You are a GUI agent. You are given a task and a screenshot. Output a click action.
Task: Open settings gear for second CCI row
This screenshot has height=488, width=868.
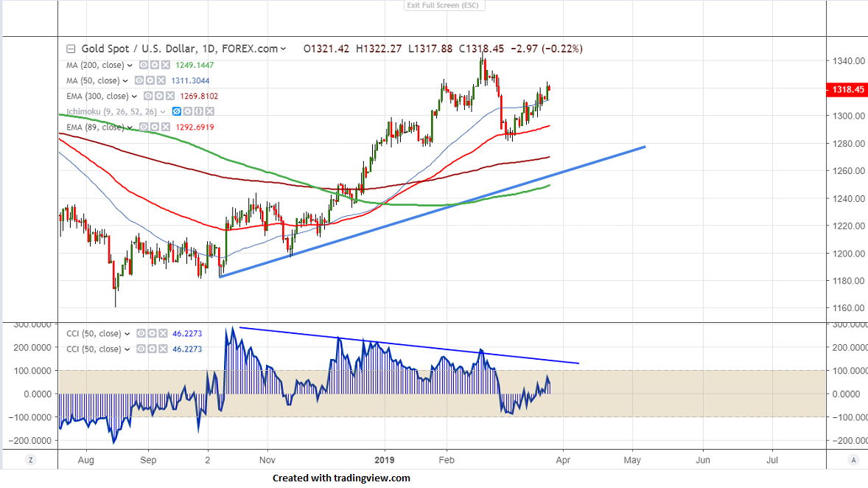(152, 349)
